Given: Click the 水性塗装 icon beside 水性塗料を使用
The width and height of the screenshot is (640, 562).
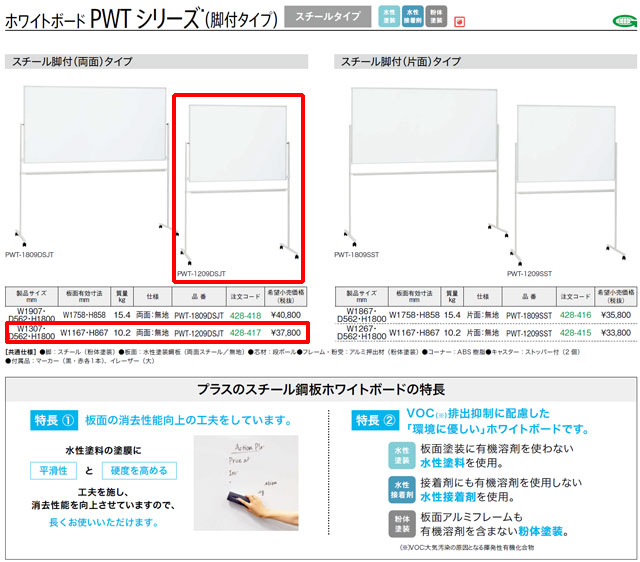Looking at the screenshot, I should tap(402, 455).
